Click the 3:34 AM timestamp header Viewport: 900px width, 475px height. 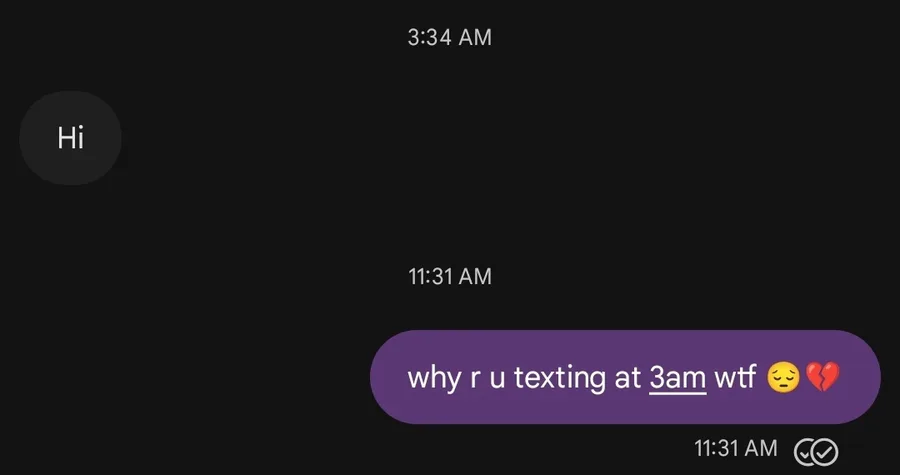449,37
